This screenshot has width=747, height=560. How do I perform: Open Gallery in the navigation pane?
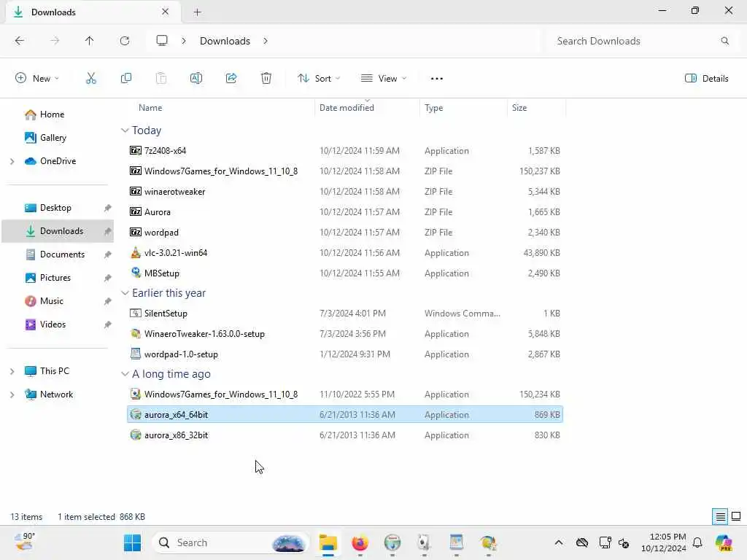click(53, 138)
